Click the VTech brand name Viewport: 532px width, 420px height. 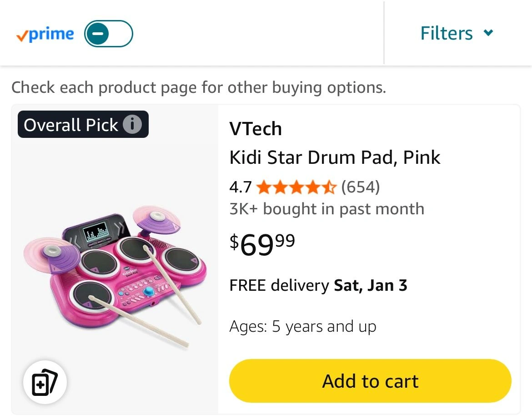(256, 129)
